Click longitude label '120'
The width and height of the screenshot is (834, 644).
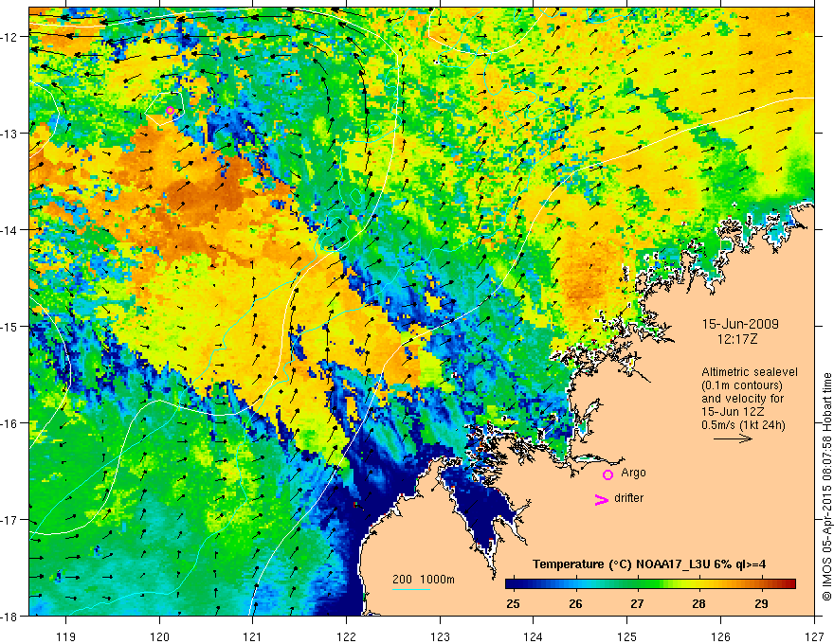159,636
